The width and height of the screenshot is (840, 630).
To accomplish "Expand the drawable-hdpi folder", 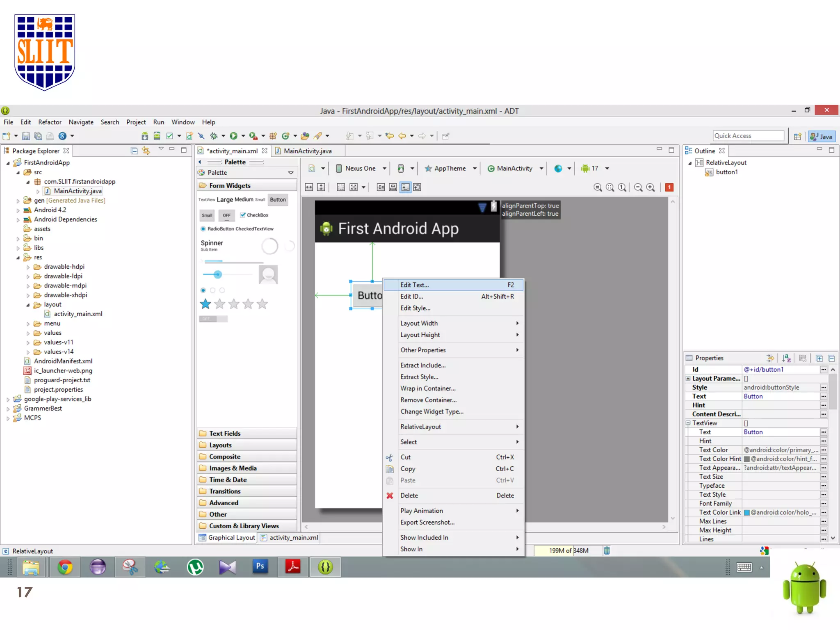I will pos(28,267).
